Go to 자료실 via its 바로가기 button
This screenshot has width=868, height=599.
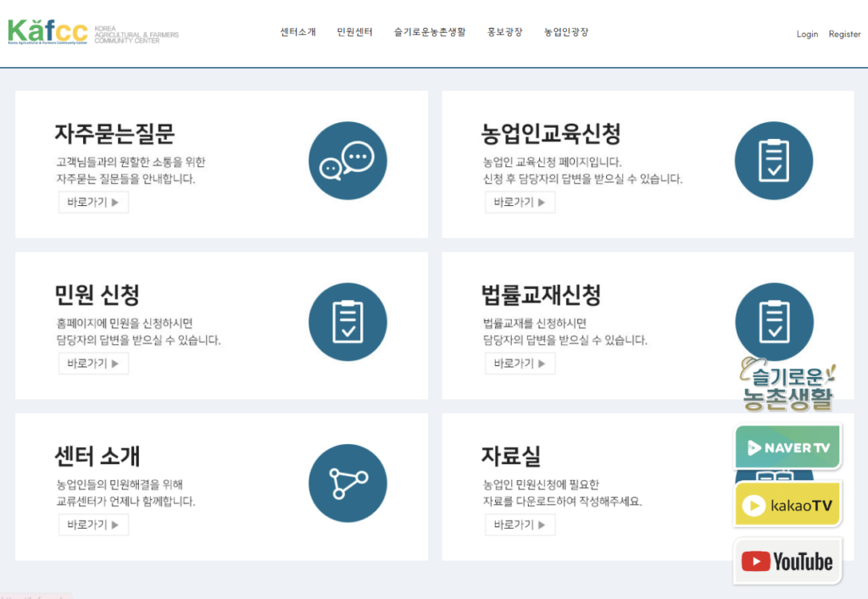pyautogui.click(x=520, y=525)
